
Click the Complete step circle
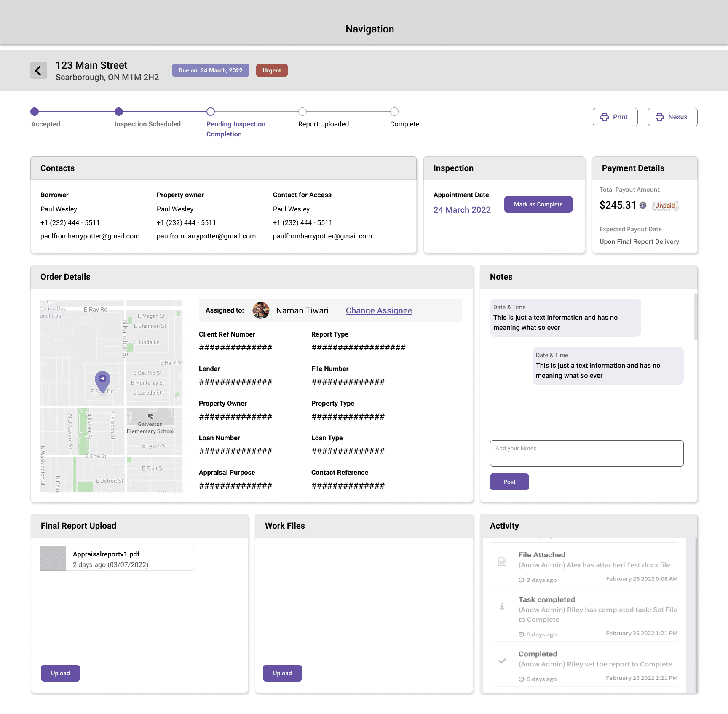coord(394,112)
